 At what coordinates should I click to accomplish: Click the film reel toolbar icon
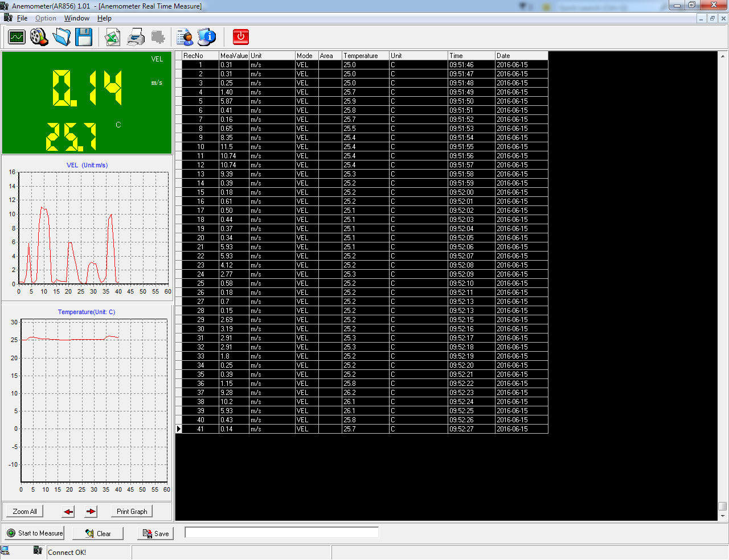tap(39, 38)
